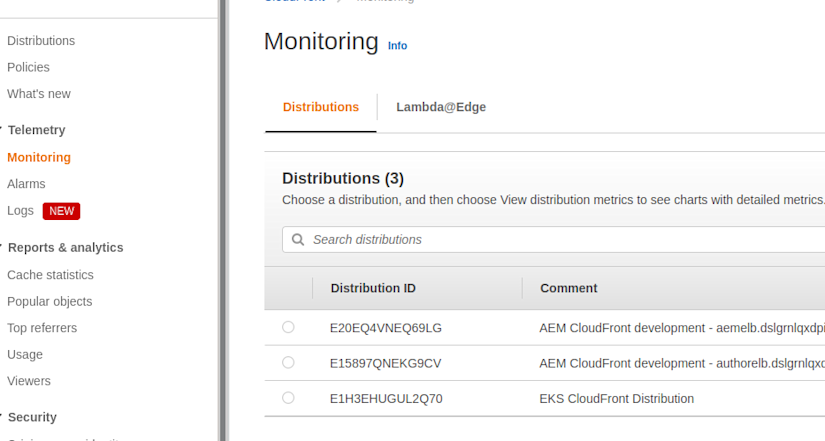This screenshot has width=825, height=441.
Task: Open Alarms page
Action: [x=26, y=184]
